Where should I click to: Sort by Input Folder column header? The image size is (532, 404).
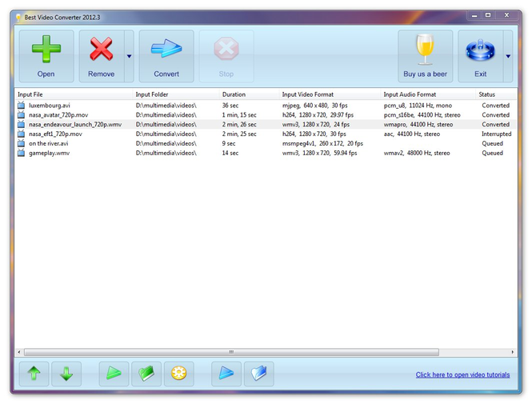point(176,94)
